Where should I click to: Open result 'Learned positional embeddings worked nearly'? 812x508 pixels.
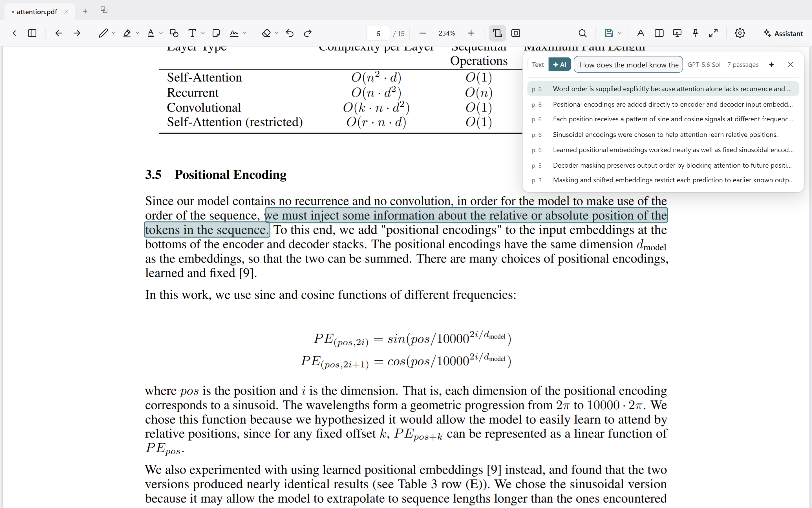(663, 150)
